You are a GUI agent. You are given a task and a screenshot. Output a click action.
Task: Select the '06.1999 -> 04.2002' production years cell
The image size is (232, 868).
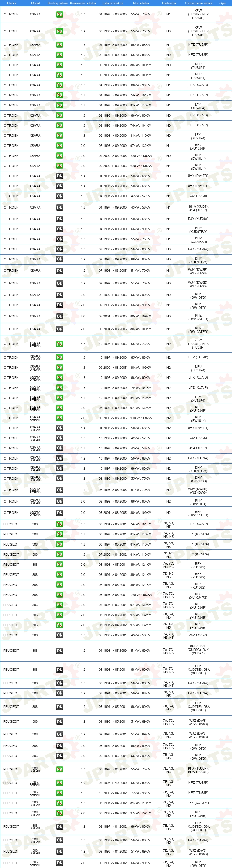113,863
